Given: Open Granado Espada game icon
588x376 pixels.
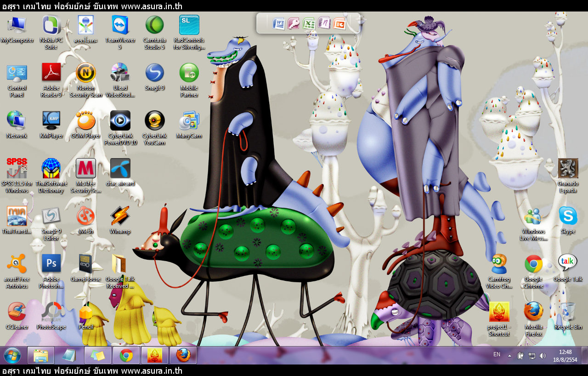Looking at the screenshot, I should [x=568, y=176].
